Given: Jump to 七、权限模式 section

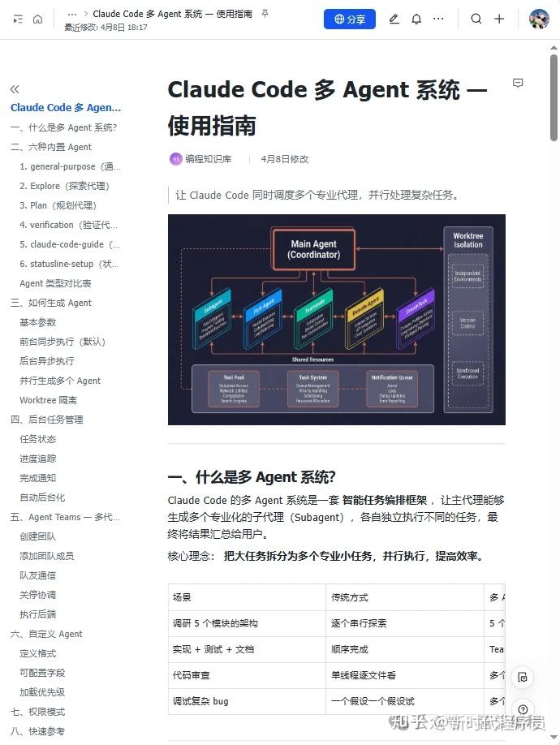Looking at the screenshot, I should [x=37, y=712].
